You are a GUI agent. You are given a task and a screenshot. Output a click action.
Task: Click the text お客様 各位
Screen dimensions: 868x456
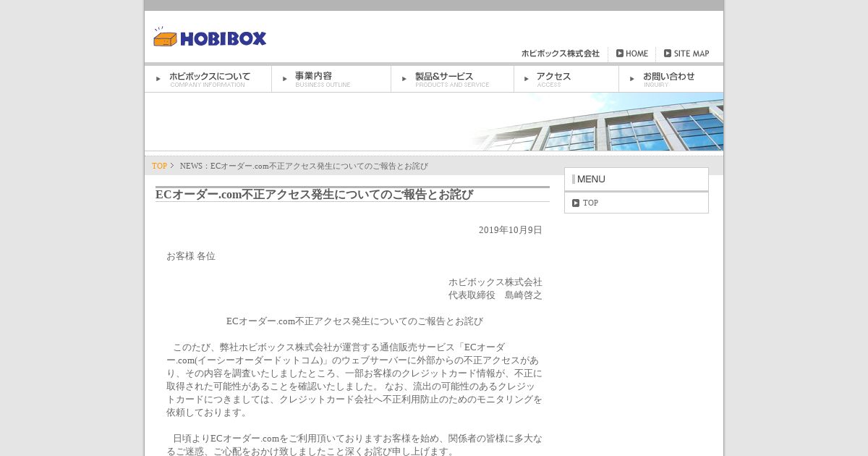tap(191, 256)
